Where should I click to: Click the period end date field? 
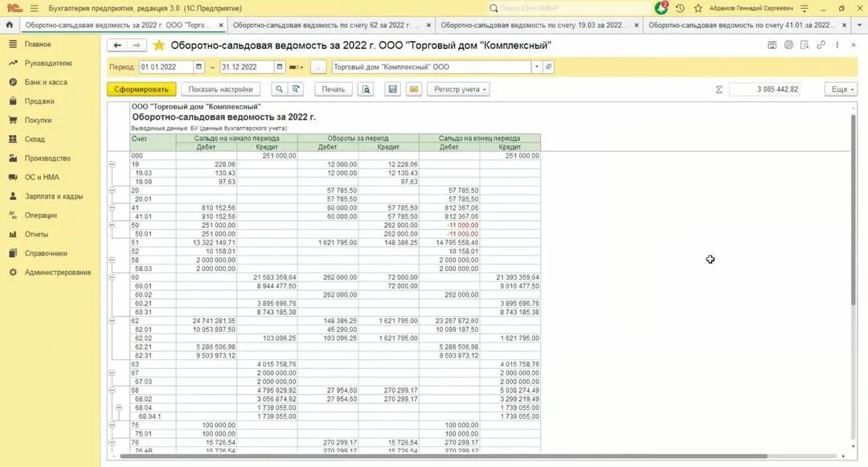point(247,67)
